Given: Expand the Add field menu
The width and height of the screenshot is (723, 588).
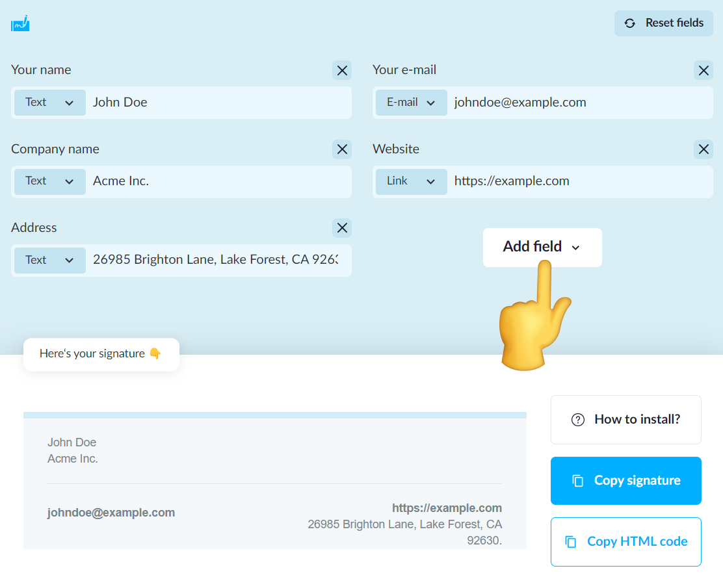Looking at the screenshot, I should [x=542, y=247].
